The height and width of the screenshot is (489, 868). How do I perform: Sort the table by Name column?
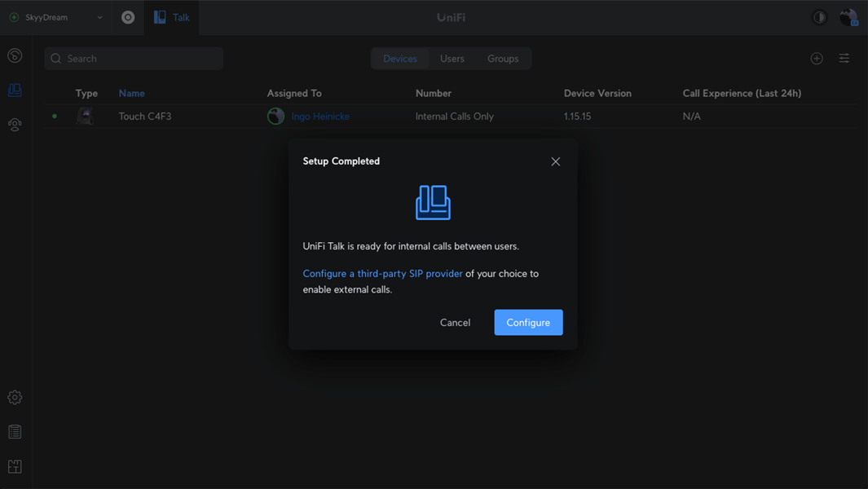[x=131, y=93]
